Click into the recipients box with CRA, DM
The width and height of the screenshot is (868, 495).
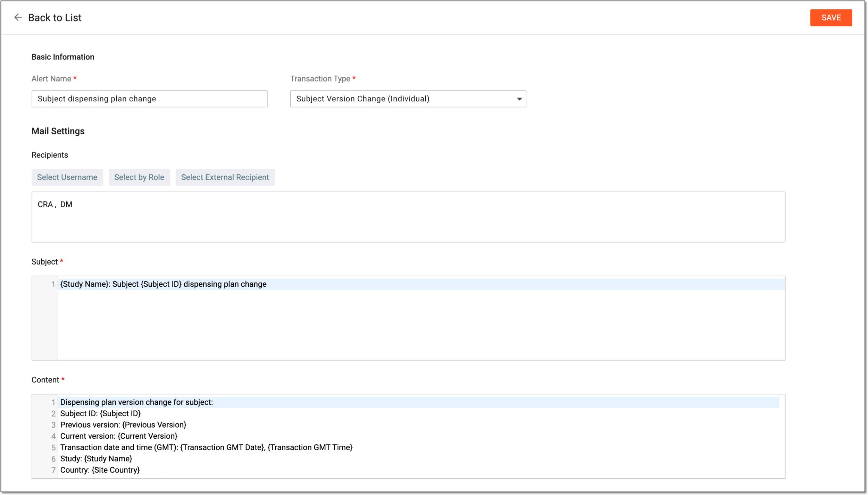pyautogui.click(x=408, y=217)
